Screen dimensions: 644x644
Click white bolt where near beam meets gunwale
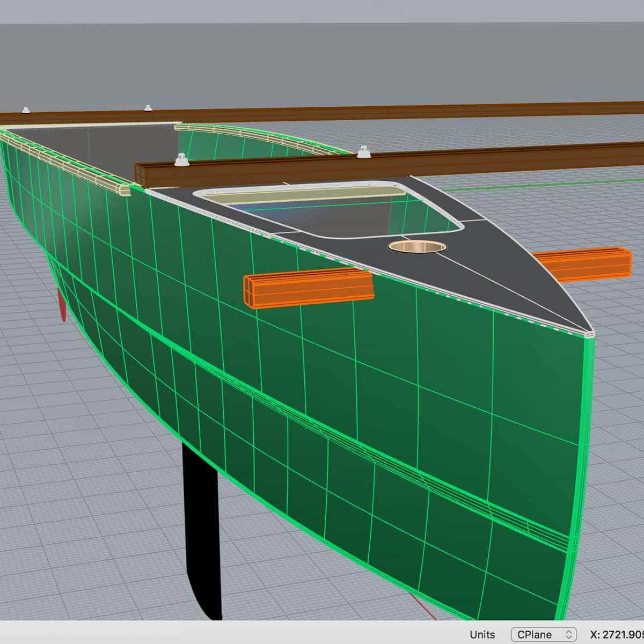coord(364,152)
